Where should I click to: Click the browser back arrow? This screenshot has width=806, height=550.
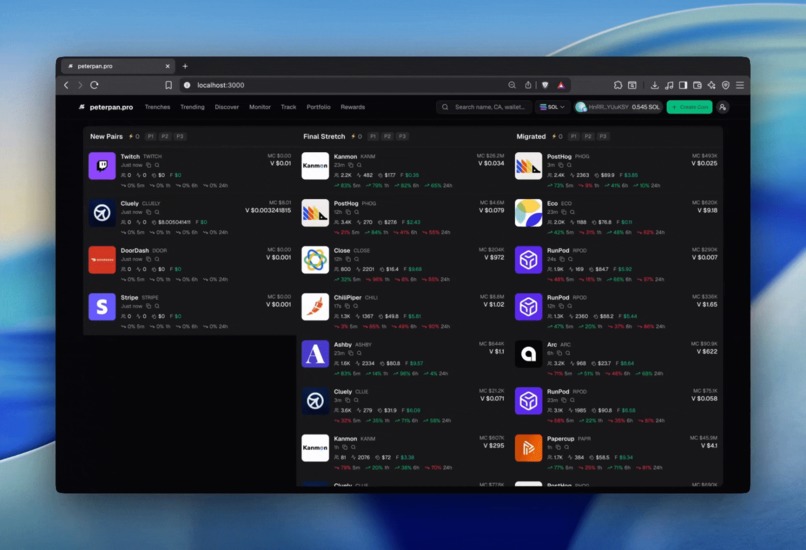click(66, 85)
